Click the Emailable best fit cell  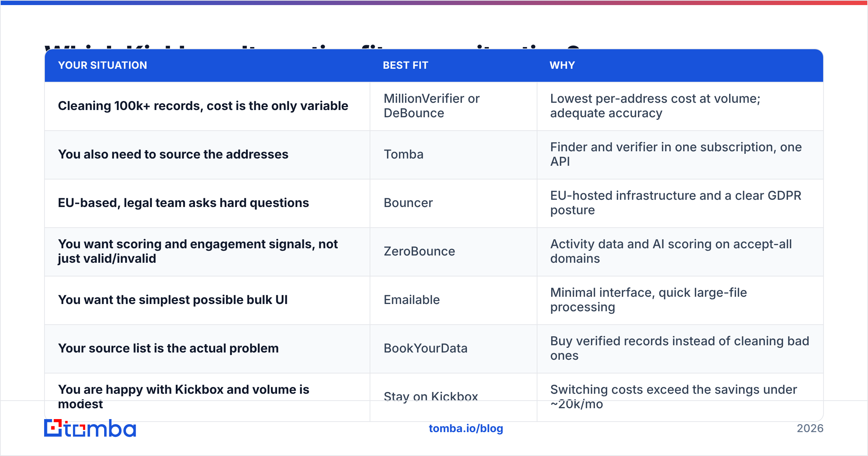click(x=454, y=300)
